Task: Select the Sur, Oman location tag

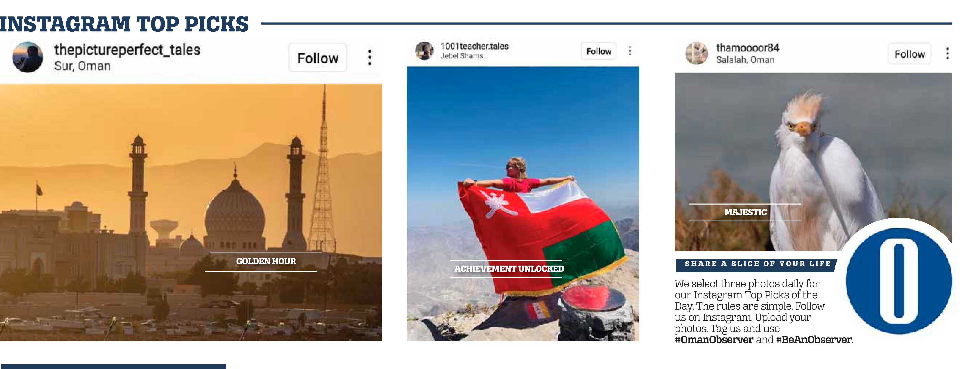Action: [82, 66]
